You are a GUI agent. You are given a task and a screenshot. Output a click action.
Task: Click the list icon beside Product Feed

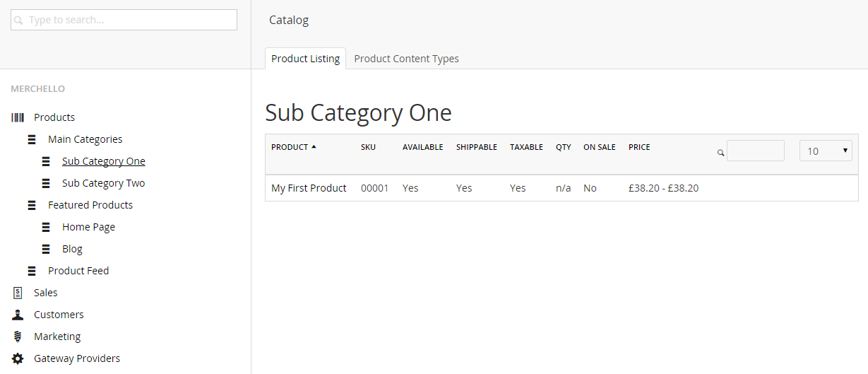coord(32,271)
